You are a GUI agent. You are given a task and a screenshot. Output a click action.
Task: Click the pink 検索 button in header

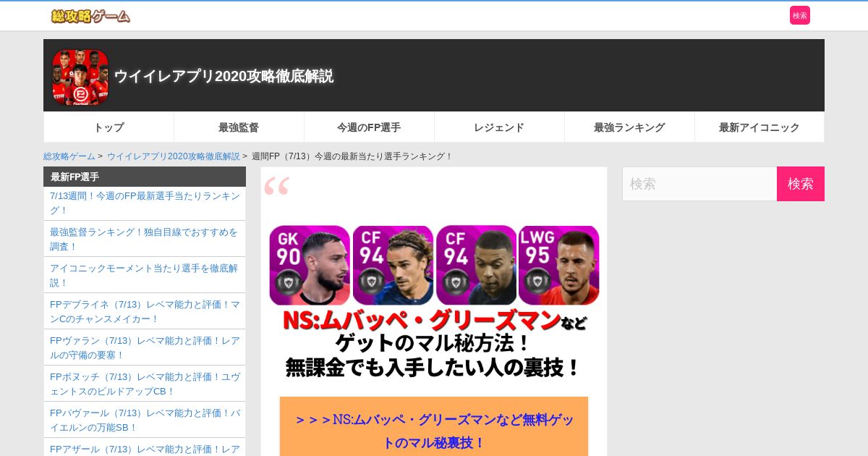click(800, 15)
